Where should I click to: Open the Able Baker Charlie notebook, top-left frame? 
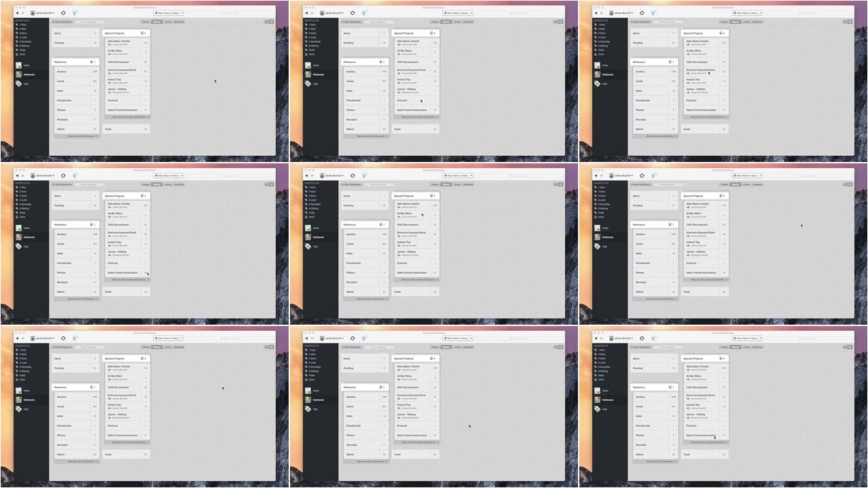[127, 43]
